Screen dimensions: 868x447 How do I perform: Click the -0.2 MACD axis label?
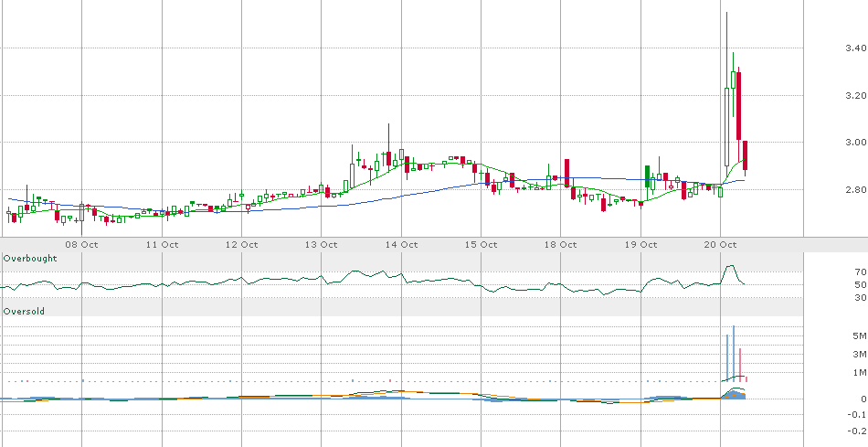(x=857, y=431)
